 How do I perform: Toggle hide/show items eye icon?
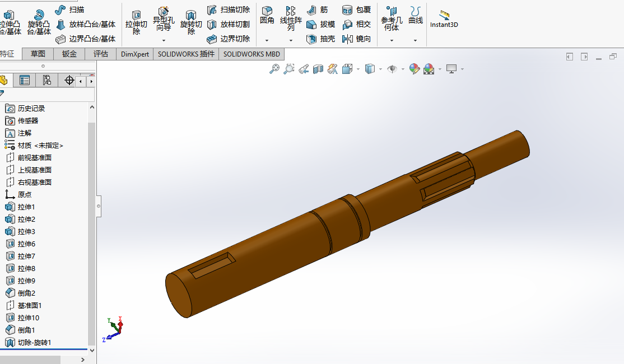(392, 69)
